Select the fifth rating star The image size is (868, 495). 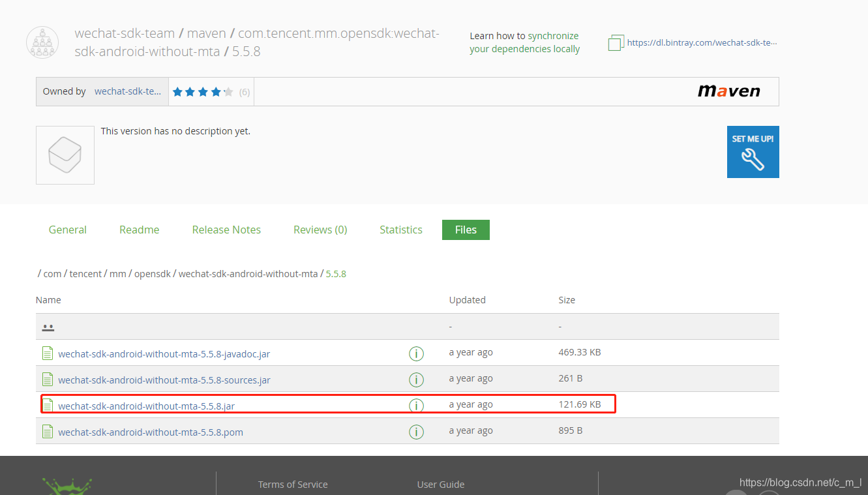pyautogui.click(x=228, y=92)
